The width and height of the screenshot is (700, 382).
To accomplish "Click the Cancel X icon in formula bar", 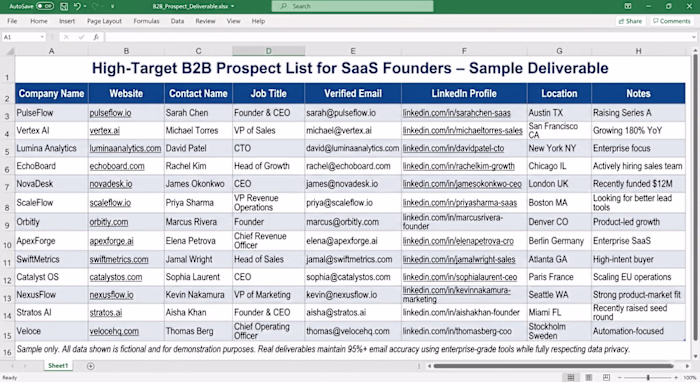I will (x=66, y=37).
